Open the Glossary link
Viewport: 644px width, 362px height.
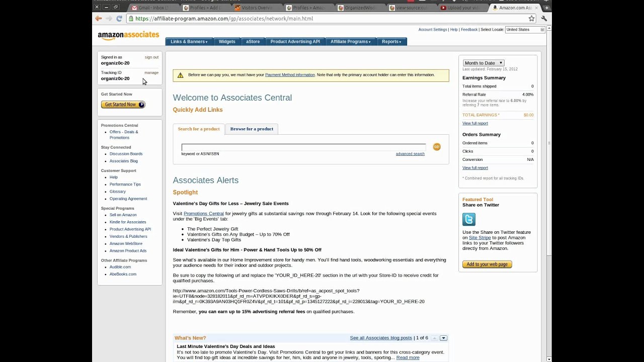[x=118, y=192]
